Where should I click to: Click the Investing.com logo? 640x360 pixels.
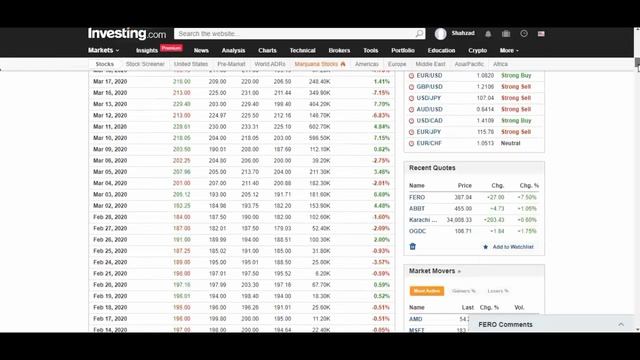pos(127,33)
